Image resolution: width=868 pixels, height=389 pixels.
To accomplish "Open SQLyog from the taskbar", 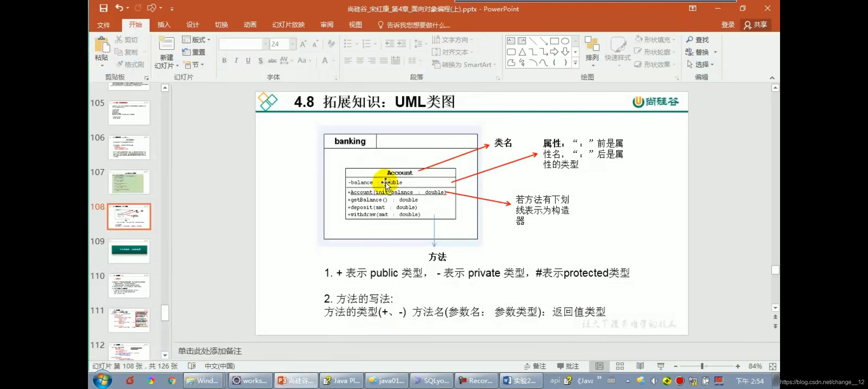I will point(431,380).
